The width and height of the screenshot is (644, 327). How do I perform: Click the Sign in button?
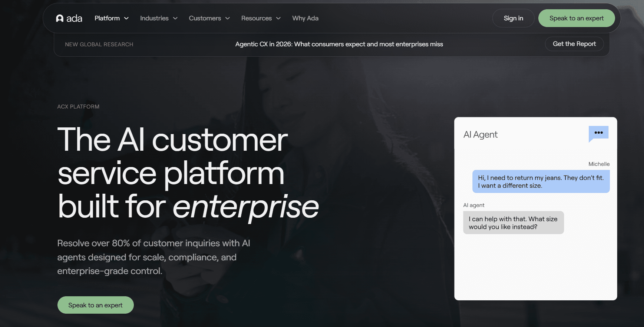(x=513, y=18)
